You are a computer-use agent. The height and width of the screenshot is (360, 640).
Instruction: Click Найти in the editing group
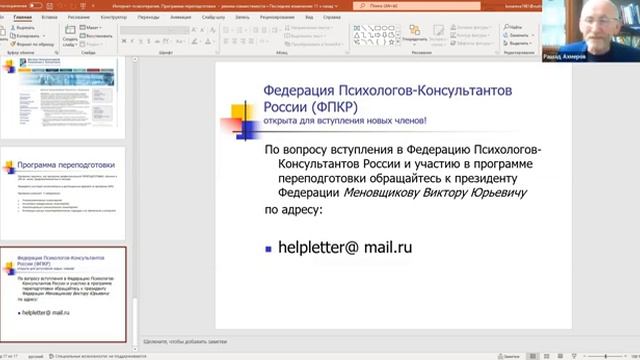[x=513, y=27]
